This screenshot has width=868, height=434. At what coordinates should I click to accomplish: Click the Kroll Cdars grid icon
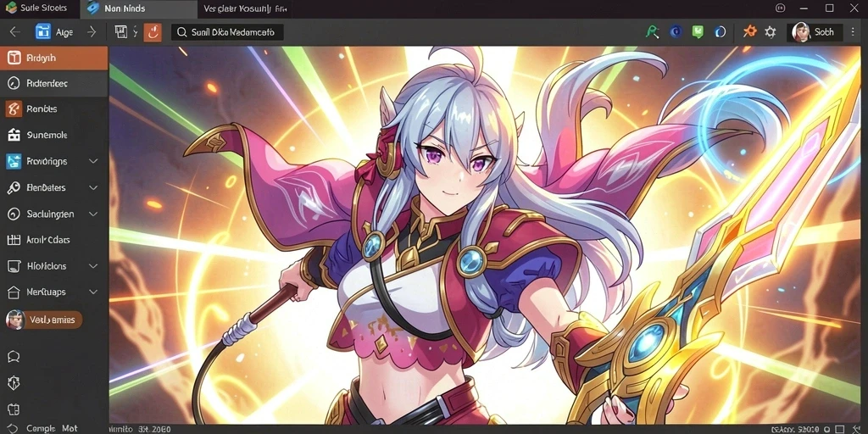tap(14, 240)
